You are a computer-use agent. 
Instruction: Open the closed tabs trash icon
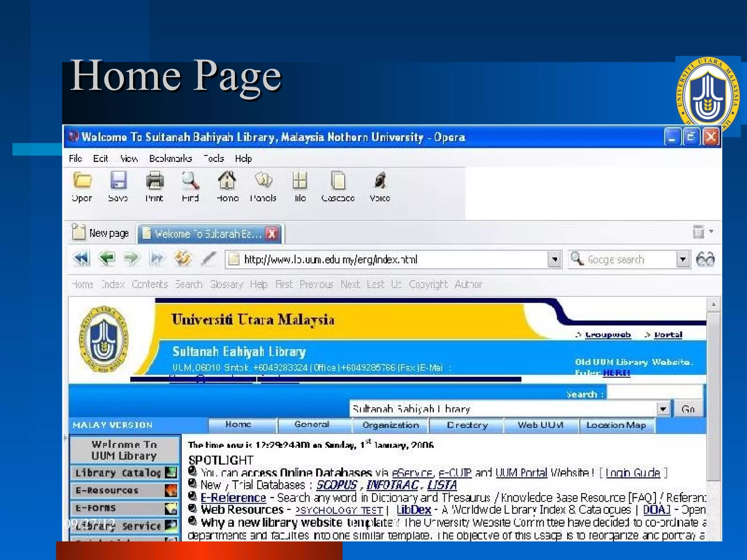(x=698, y=232)
